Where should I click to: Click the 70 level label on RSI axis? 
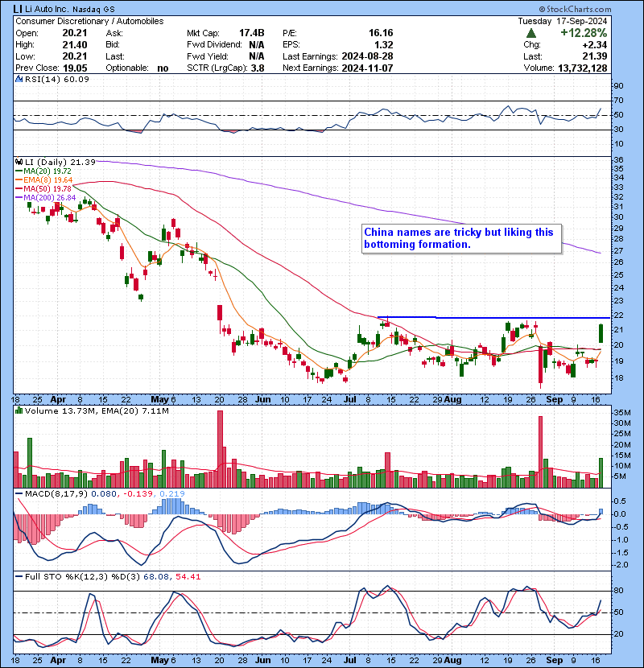pos(618,101)
